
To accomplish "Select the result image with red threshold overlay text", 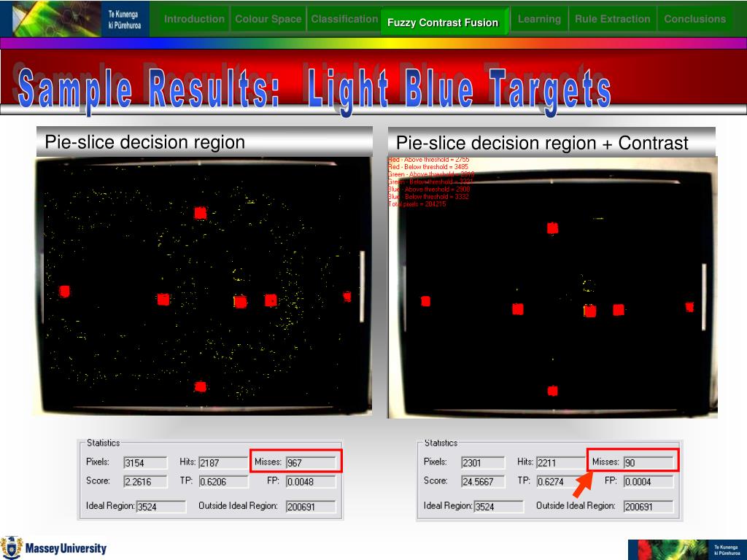I will pyautogui.click(x=553, y=287).
